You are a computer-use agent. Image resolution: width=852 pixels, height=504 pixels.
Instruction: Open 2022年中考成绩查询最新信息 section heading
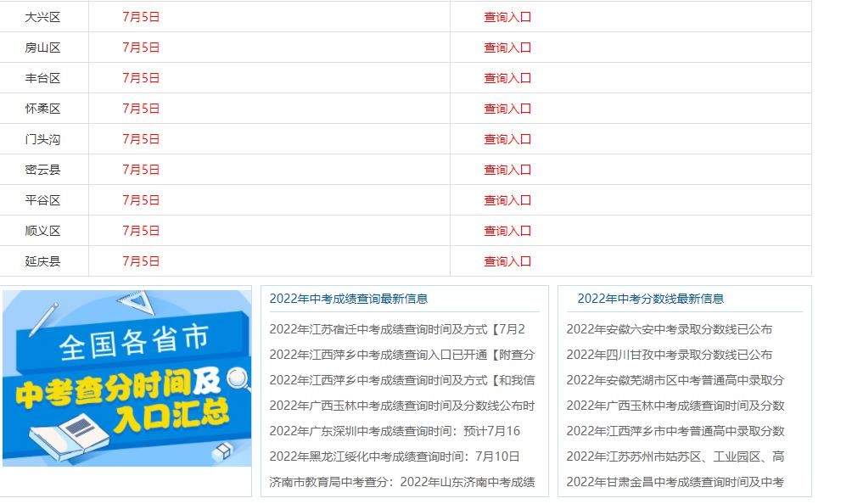[x=349, y=299]
